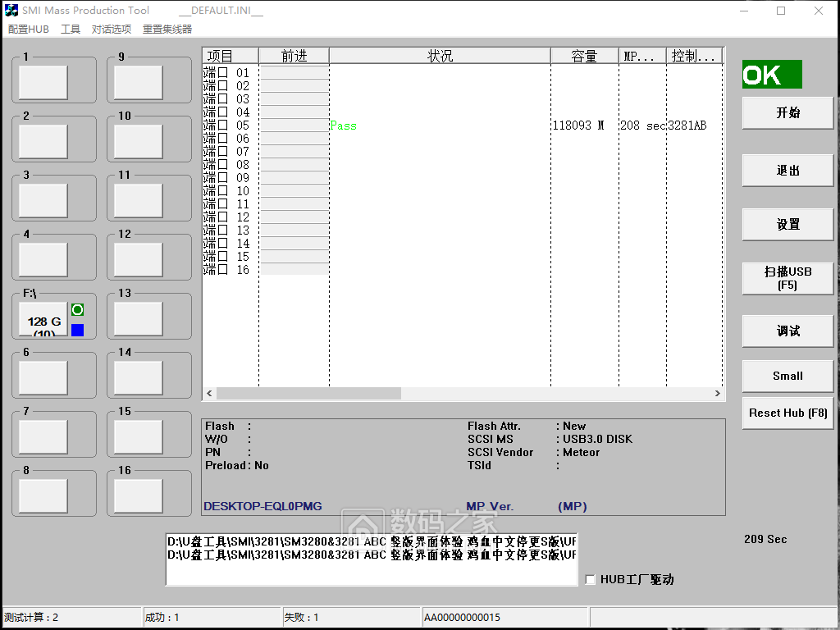Click the right arrow of the horizontal scrollbar

[x=718, y=394]
